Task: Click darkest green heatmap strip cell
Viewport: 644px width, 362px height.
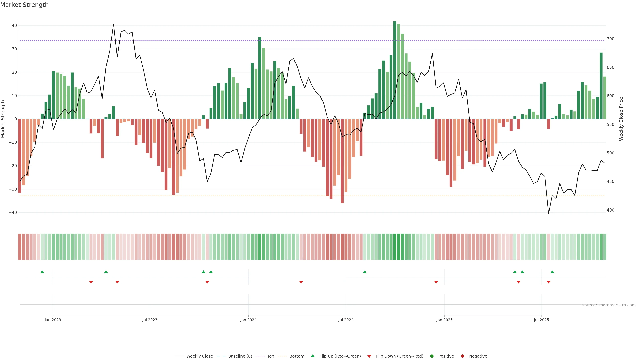Action: [x=395, y=247]
